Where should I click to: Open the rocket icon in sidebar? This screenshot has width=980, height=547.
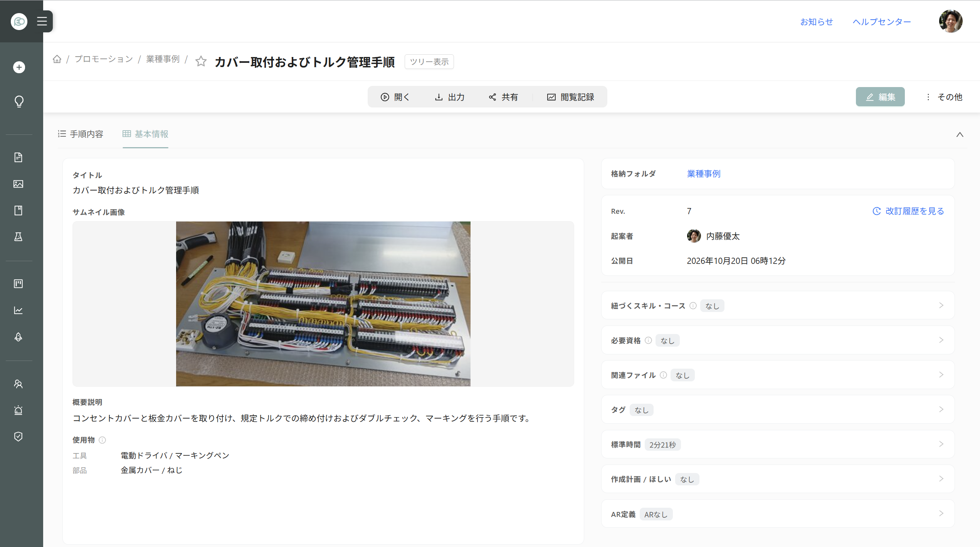18,337
